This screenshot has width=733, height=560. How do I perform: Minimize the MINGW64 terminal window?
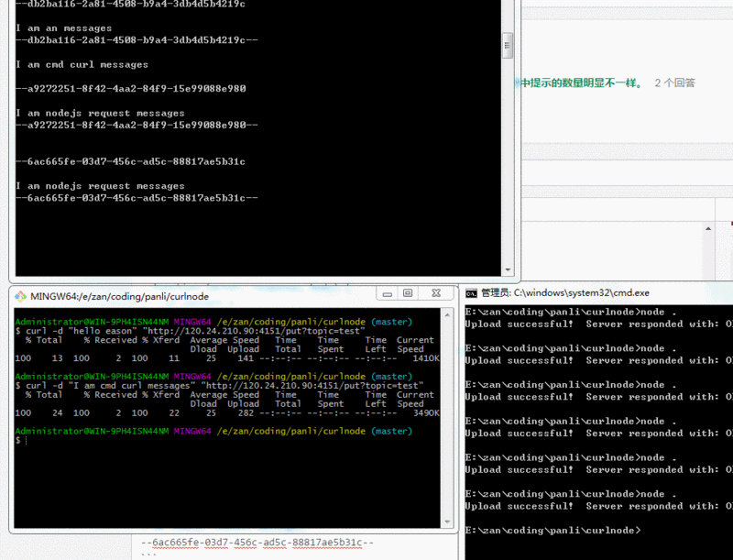pyautogui.click(x=388, y=294)
